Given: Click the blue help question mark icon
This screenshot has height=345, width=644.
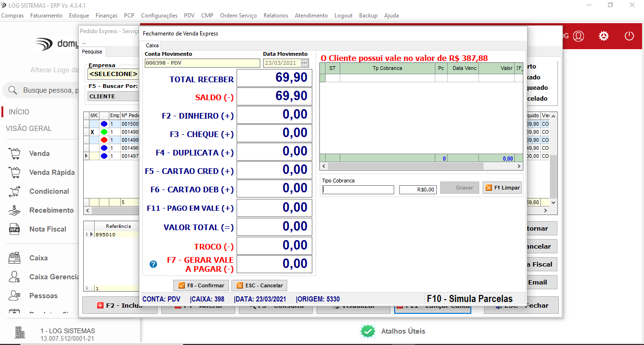Looking at the screenshot, I should coord(153,264).
